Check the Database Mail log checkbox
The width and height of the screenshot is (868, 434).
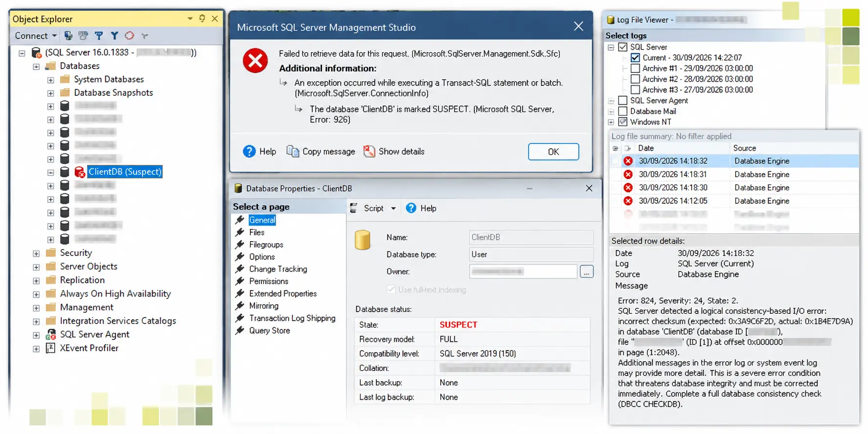click(x=623, y=112)
